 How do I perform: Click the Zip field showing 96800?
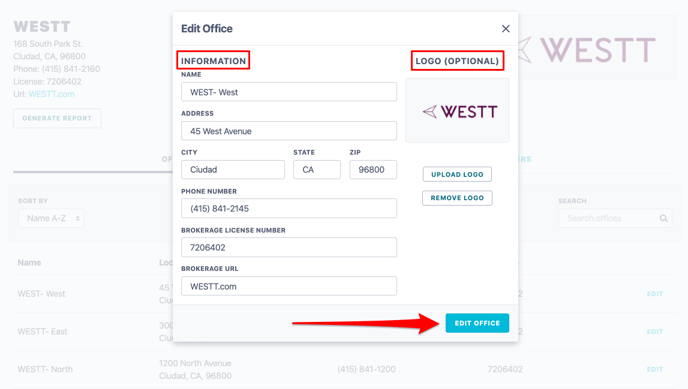point(373,169)
